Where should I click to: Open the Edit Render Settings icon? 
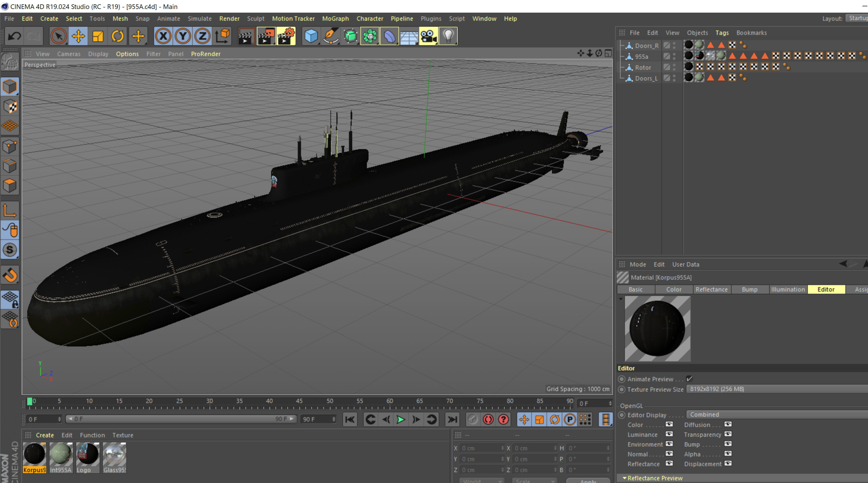pyautogui.click(x=286, y=36)
